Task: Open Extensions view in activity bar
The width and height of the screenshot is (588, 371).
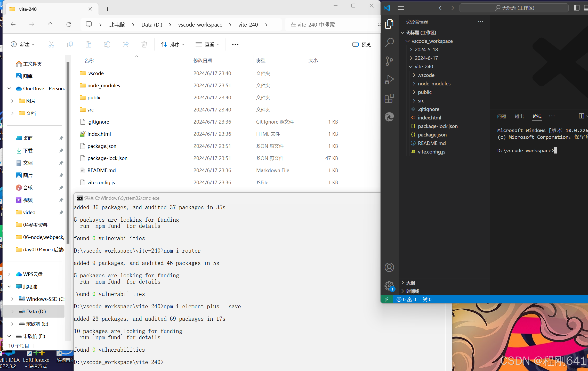Action: [x=389, y=98]
